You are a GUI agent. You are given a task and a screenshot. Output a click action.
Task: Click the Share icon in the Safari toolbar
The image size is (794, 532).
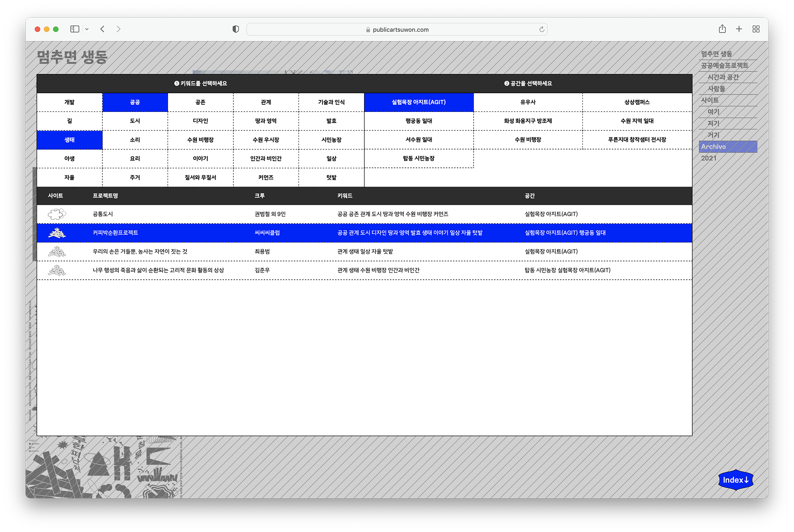tap(722, 29)
